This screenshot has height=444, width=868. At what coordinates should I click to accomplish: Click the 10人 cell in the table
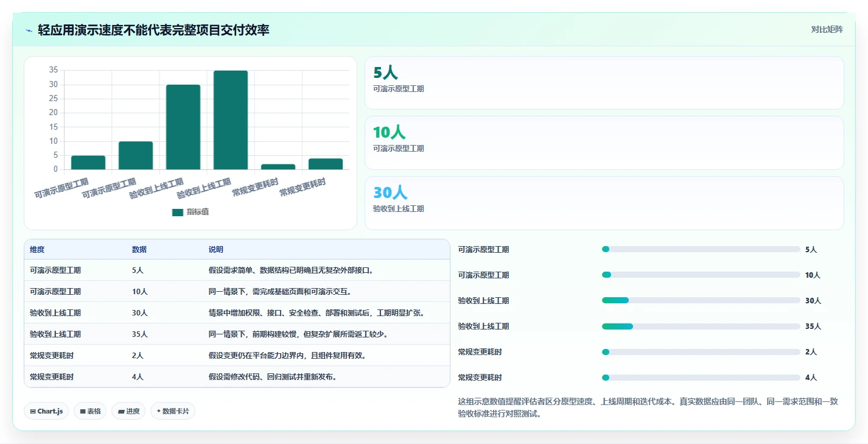click(140, 292)
